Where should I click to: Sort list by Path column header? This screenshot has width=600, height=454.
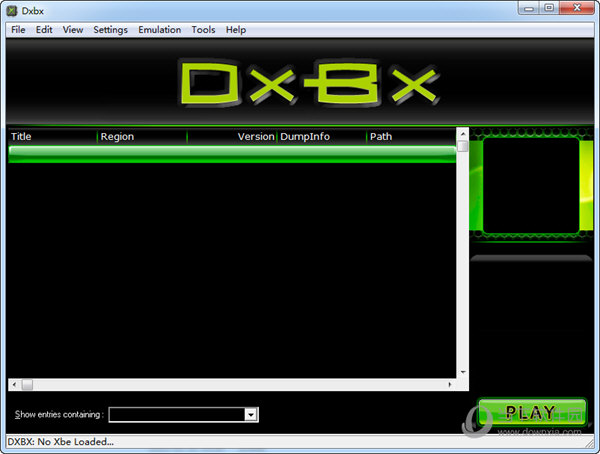(411, 137)
